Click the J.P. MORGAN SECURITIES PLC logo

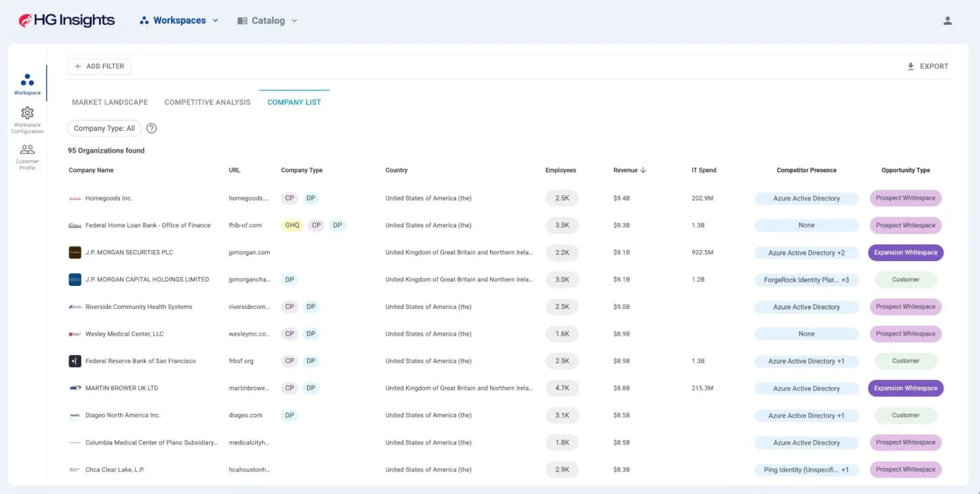(x=75, y=253)
